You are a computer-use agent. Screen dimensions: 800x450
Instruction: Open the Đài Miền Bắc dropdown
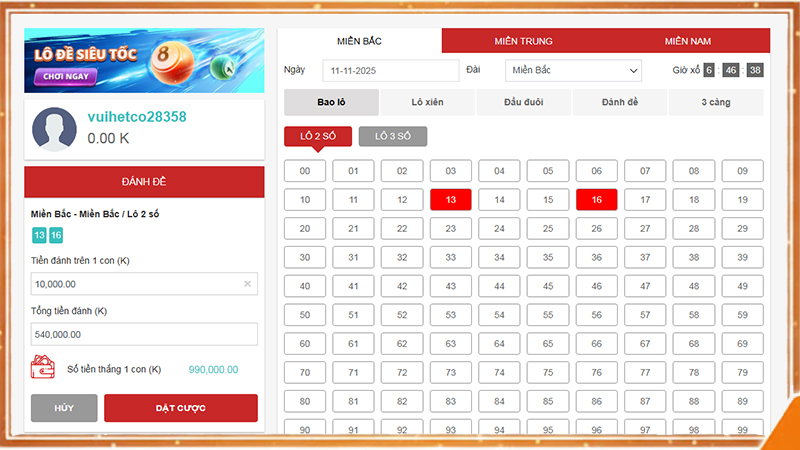(x=573, y=70)
